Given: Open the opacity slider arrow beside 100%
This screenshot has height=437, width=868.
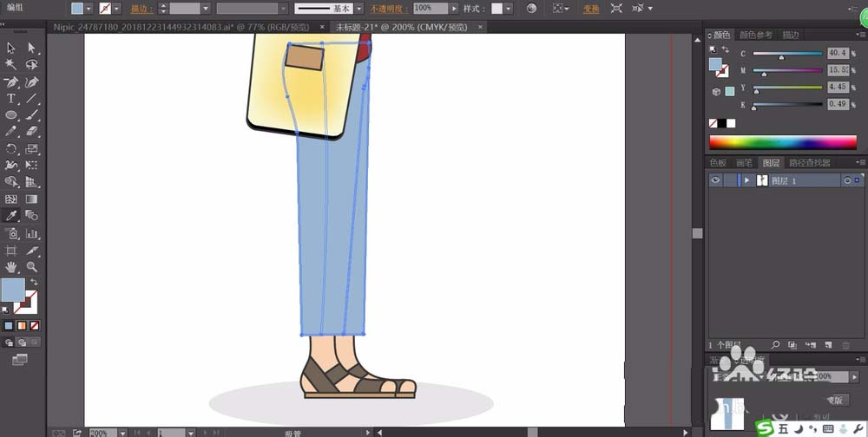Looking at the screenshot, I should click(454, 9).
